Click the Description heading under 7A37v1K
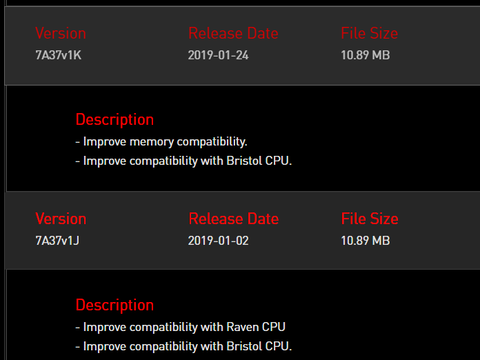The width and height of the screenshot is (480, 360). pyautogui.click(x=115, y=120)
